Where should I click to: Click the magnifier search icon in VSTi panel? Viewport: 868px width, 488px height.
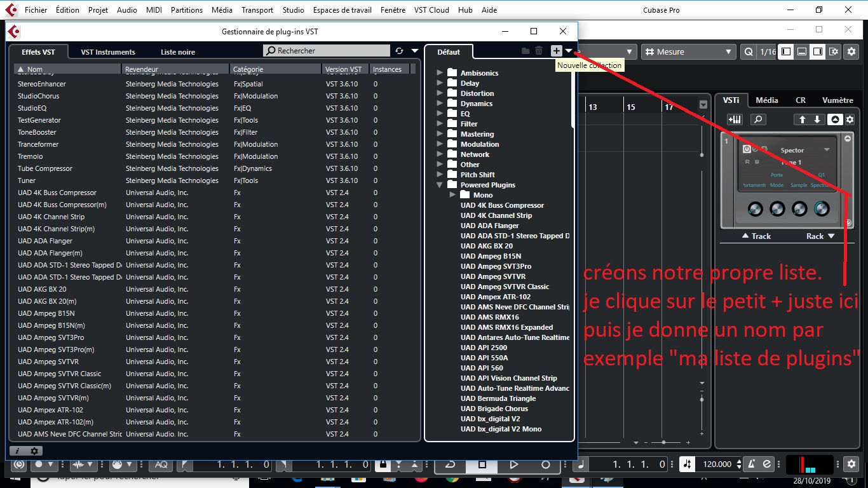[x=758, y=119]
